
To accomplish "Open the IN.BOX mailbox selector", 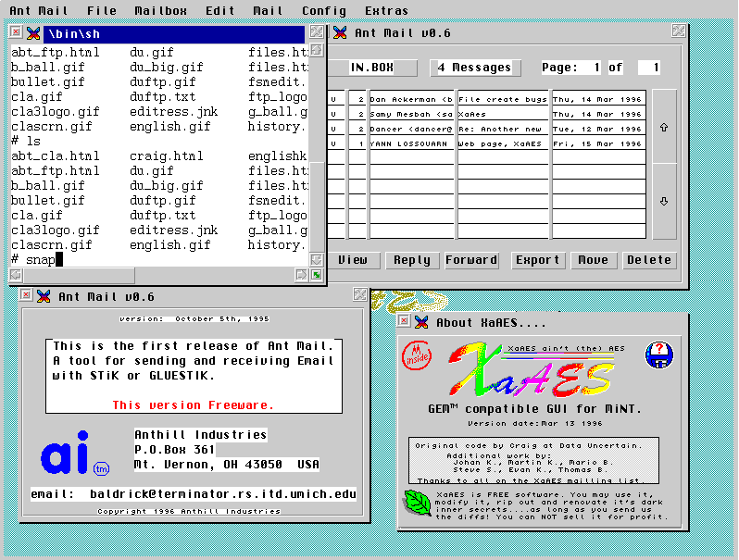I will [x=371, y=68].
